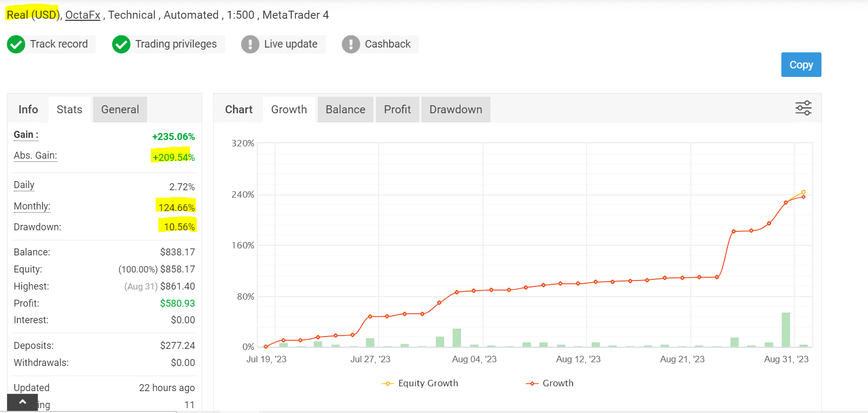Click the Monthly stat label
The width and height of the screenshot is (868, 413).
click(x=32, y=206)
